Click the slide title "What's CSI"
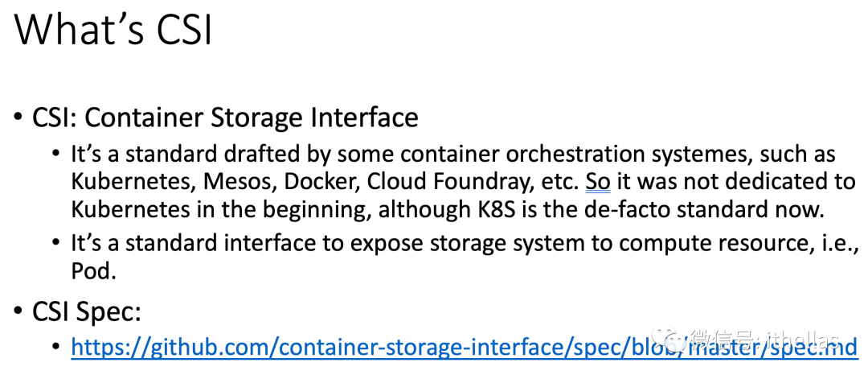The height and width of the screenshot is (379, 868). click(x=113, y=30)
